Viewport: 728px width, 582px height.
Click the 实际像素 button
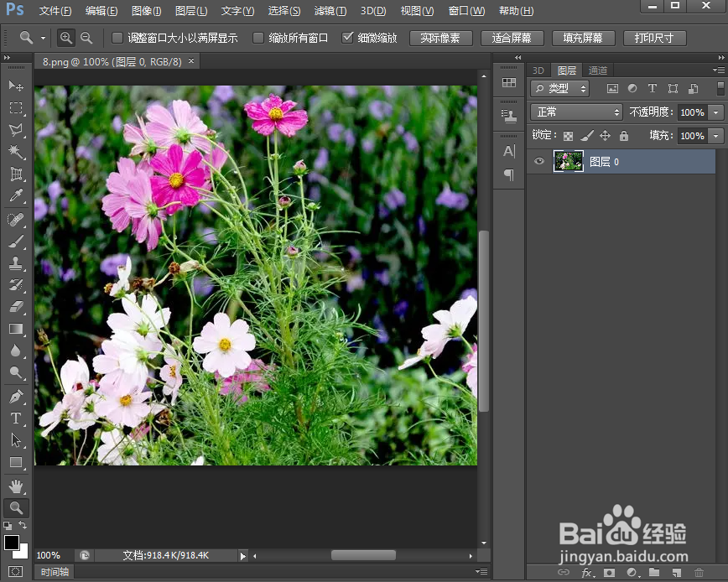(x=440, y=38)
